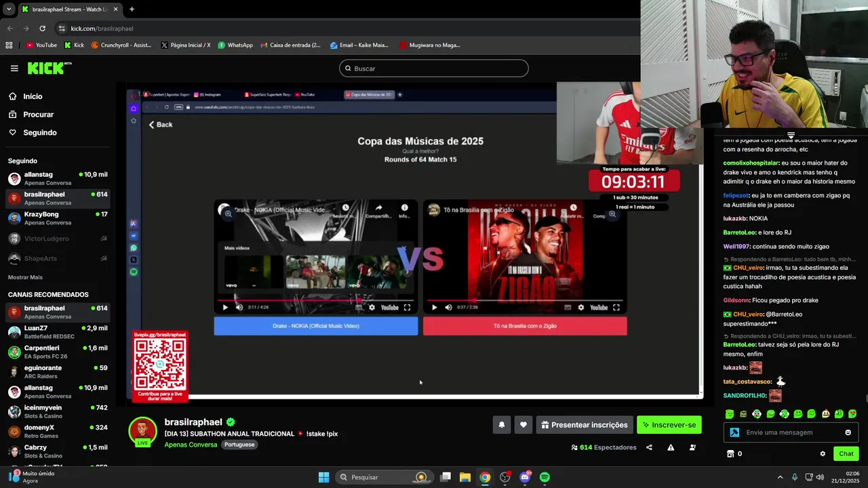Click the Apenas Conversa category link
868x488 pixels.
tap(191, 445)
